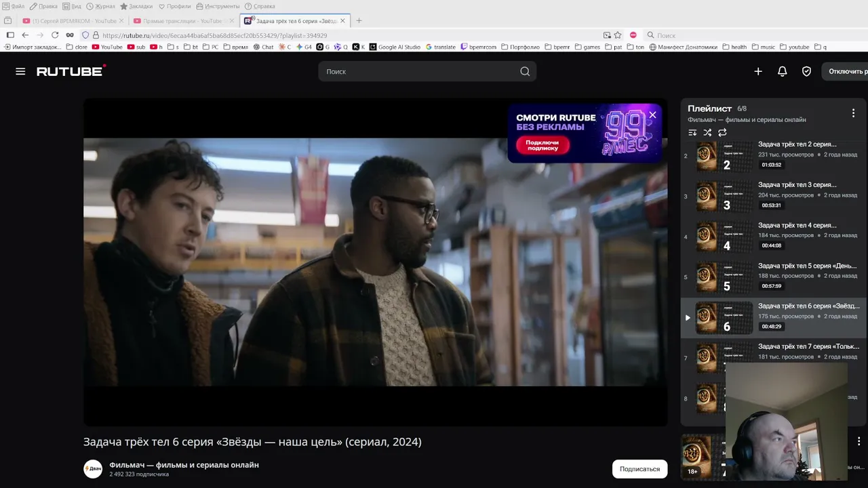The height and width of the screenshot is (488, 868).
Task: Select 'Задача трёх тел 7 серия' playlist title
Action: pyautogui.click(x=808, y=347)
